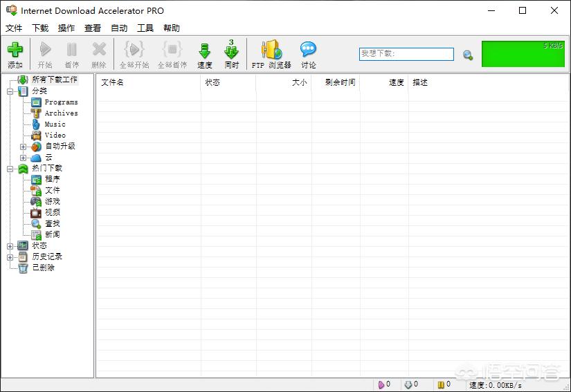This screenshot has height=392, width=571.
Task: Expand the 自动升级 tree node
Action: (24, 147)
